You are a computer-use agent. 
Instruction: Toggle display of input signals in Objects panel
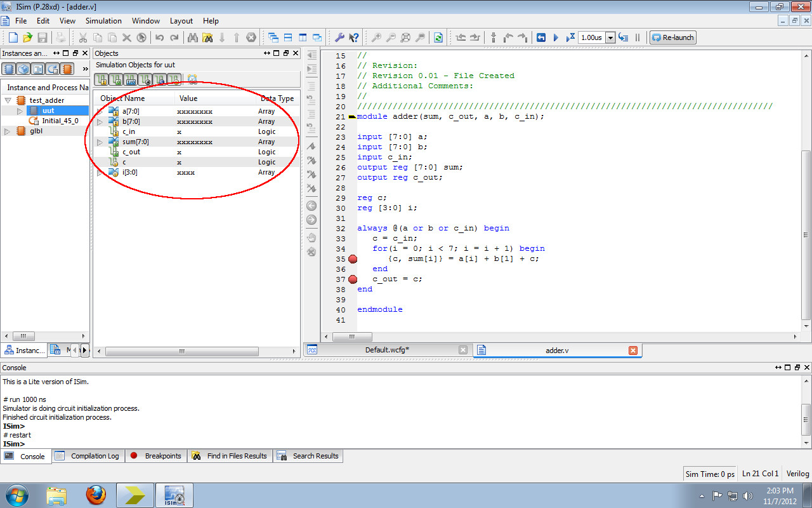[101, 79]
